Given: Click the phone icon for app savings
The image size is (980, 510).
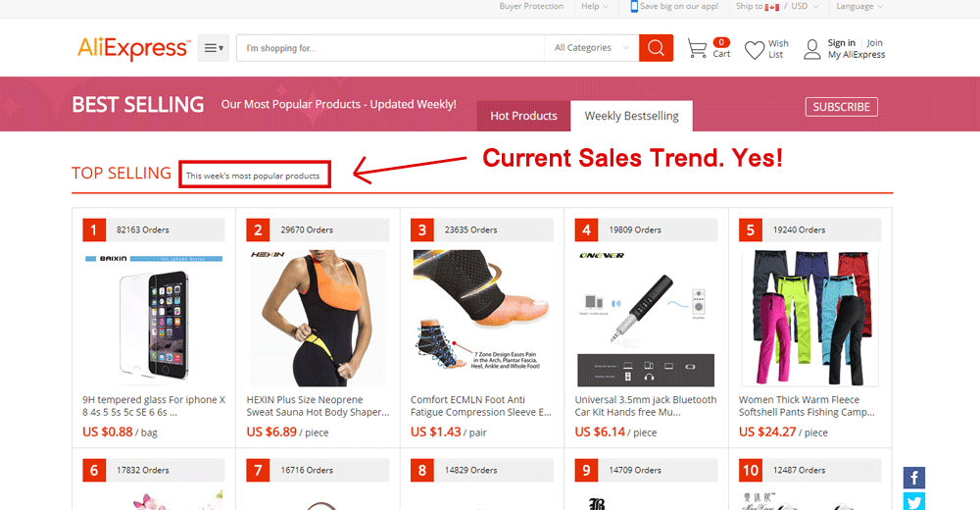Looking at the screenshot, I should point(634,6).
